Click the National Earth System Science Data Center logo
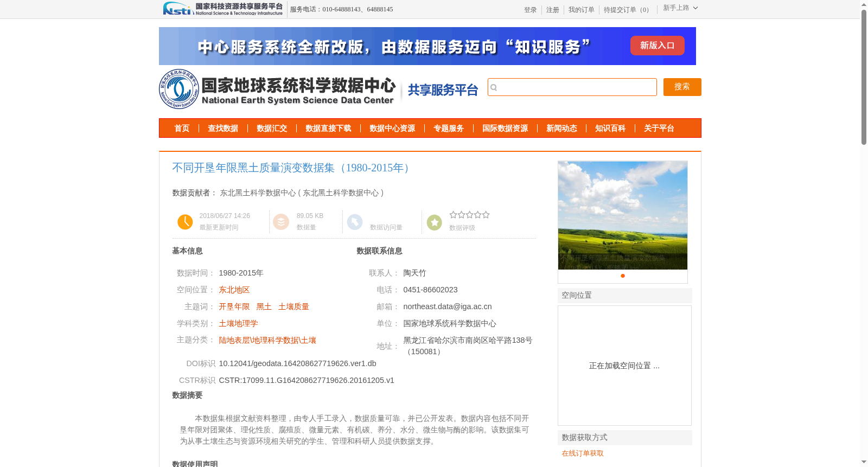Screen dimensions: 868x467 point(277,89)
